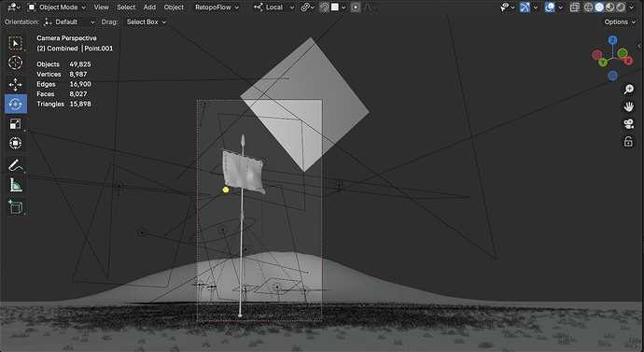Switch to solid viewport shading
The image size is (644, 352).
pyautogui.click(x=599, y=7)
